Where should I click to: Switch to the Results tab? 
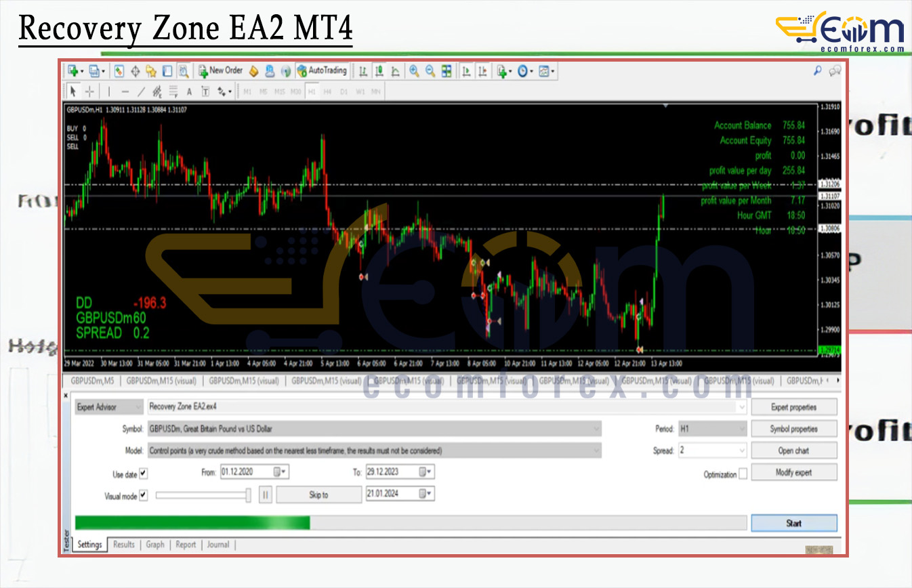pyautogui.click(x=123, y=545)
